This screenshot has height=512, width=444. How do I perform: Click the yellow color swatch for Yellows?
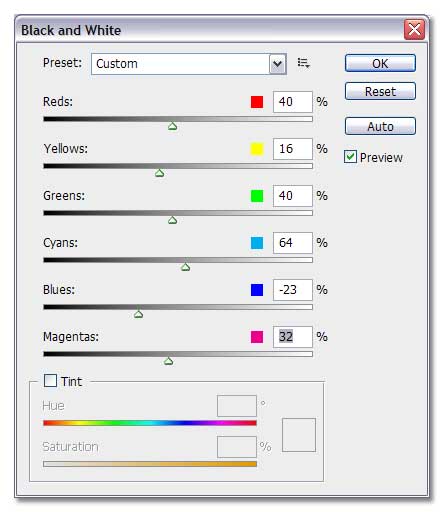[257, 149]
